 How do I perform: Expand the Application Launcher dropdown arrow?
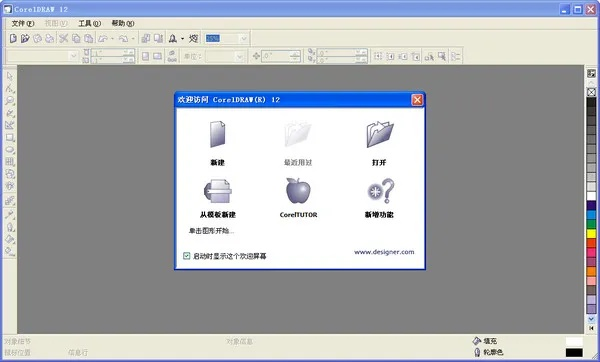coord(183,38)
